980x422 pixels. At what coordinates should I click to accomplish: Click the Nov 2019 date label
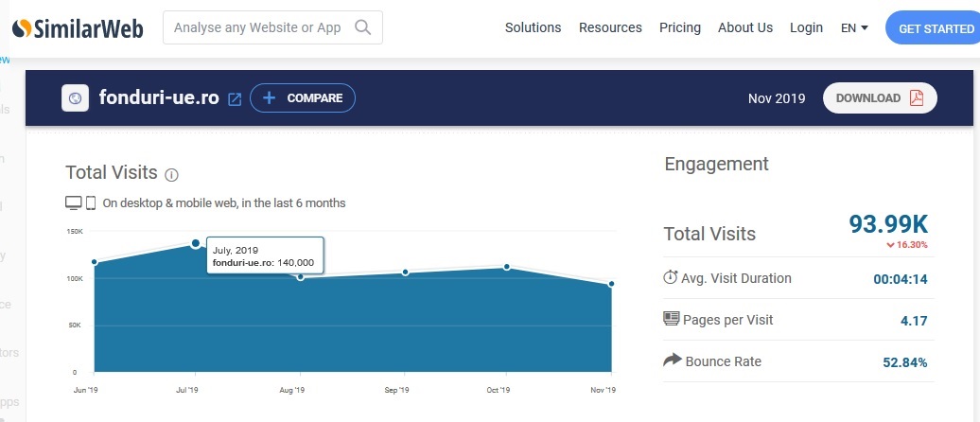point(777,98)
